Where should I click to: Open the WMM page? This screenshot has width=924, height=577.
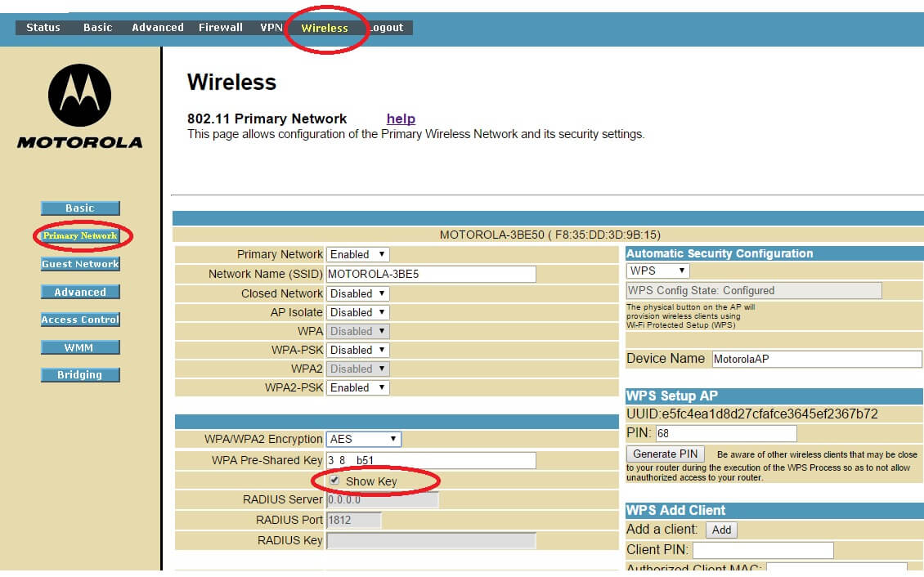coord(80,347)
